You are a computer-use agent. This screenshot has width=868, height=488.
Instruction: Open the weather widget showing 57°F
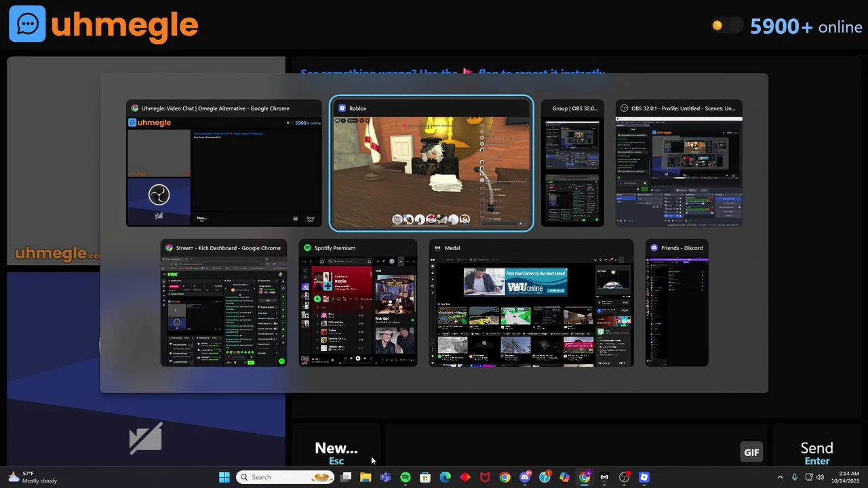33,477
